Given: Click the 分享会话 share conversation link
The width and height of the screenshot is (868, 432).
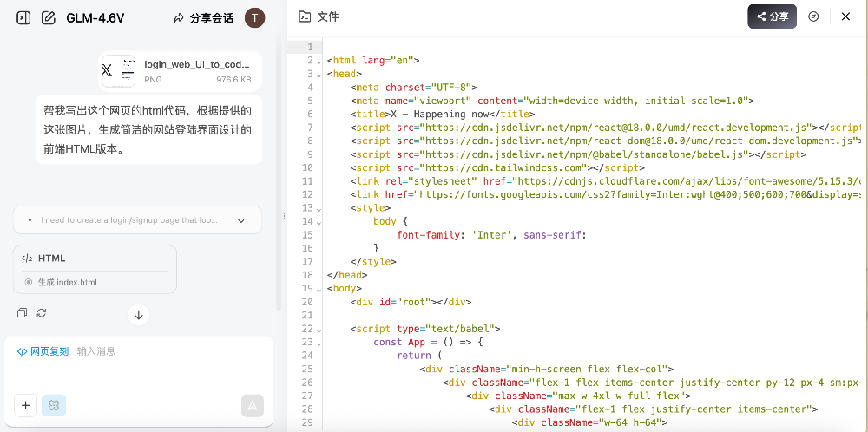Looking at the screenshot, I should click(204, 17).
